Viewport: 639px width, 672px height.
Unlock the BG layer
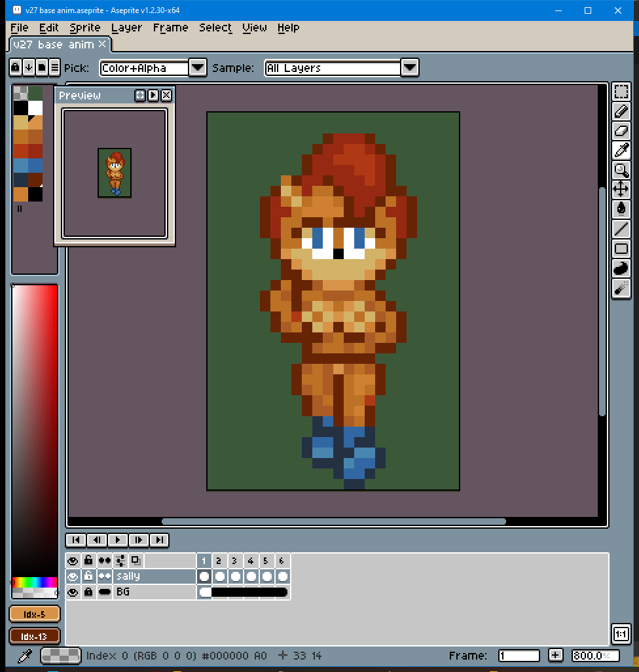tap(88, 592)
